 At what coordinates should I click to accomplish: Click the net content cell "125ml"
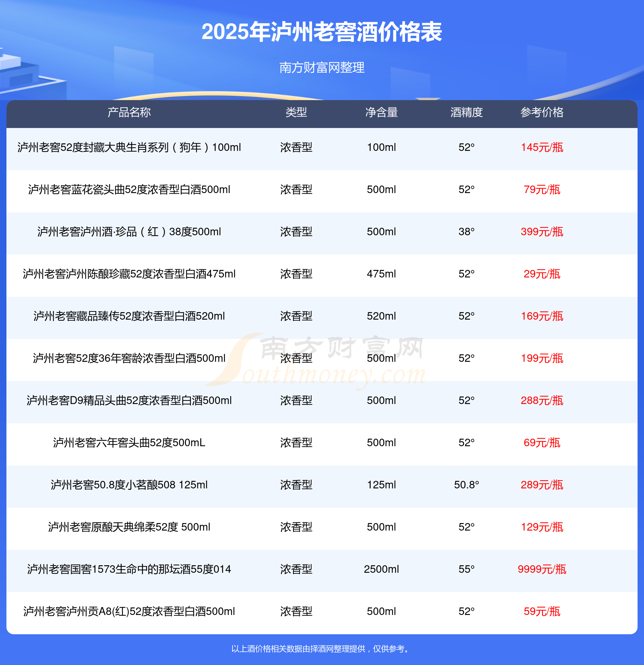point(381,485)
